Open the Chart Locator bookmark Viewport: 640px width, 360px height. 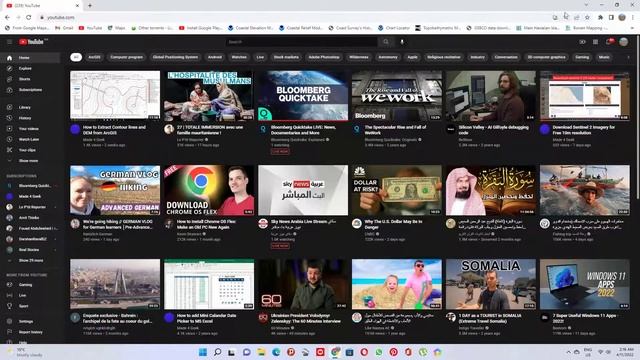pos(393,28)
